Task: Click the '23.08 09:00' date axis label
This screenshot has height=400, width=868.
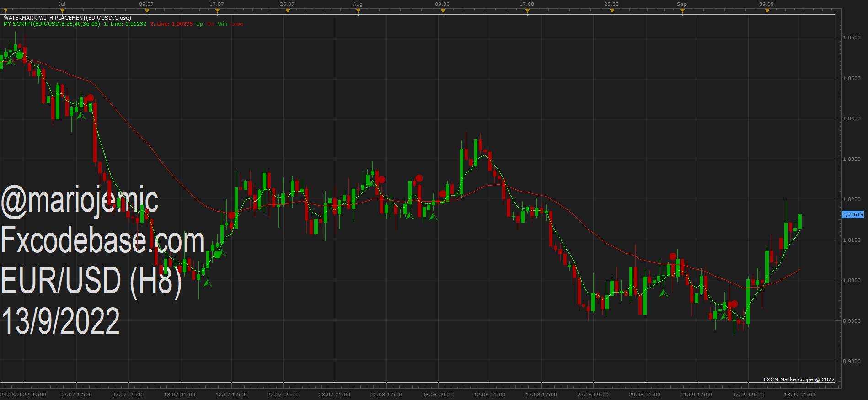Action: 593,395
